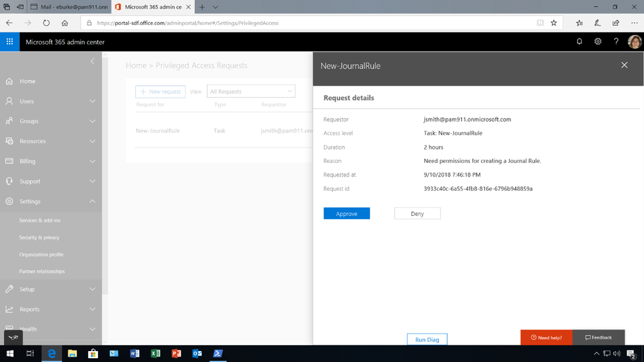The height and width of the screenshot is (362, 644).
Task: Add the page to favorites star
Action: click(x=554, y=23)
